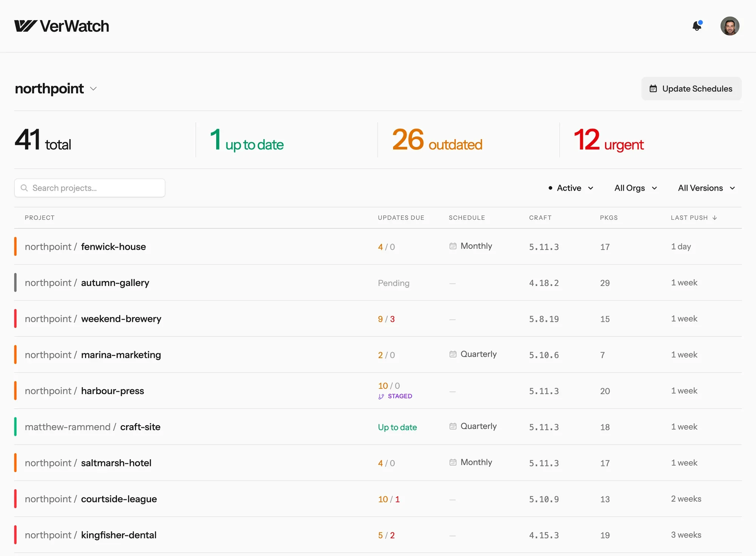Sort by the Updates Due column header
Image resolution: width=756 pixels, height=556 pixels.
[x=401, y=217]
